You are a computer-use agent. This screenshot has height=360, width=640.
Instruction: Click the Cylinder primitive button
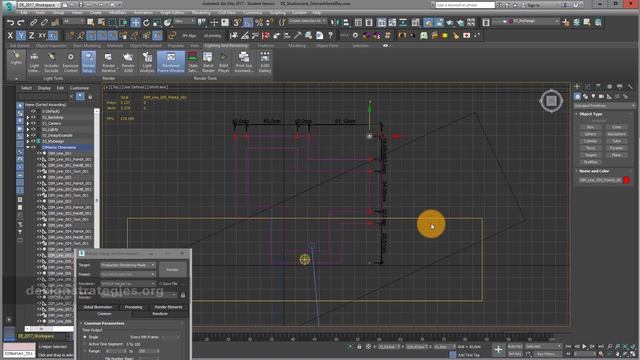click(590, 141)
